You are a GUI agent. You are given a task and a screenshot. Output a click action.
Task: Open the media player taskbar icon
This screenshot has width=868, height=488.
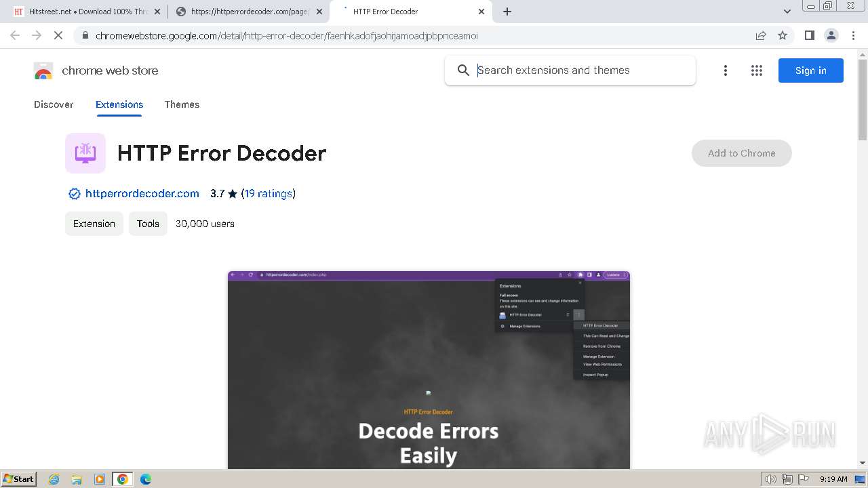point(100,479)
